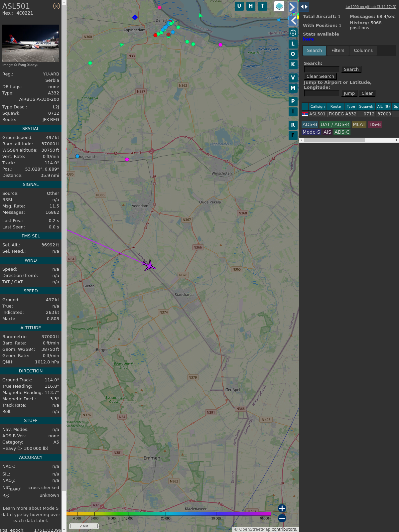Click the ADS-C legend tag
399x532 pixels.
[x=342, y=132]
